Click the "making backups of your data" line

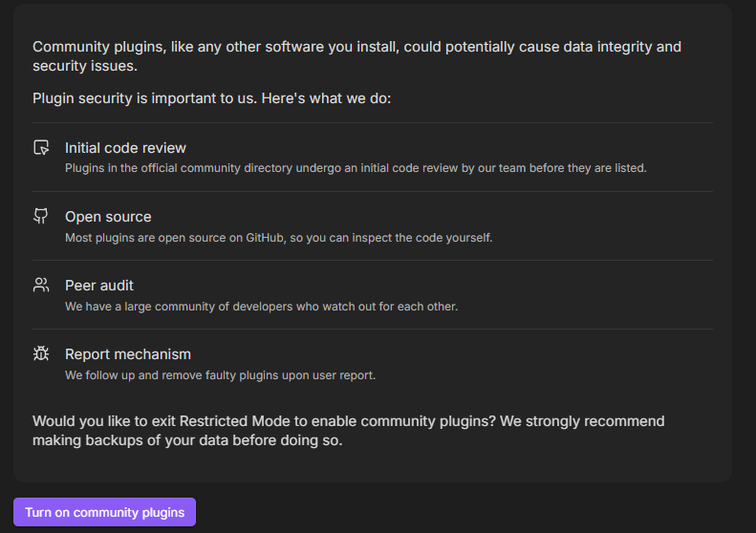tap(186, 440)
